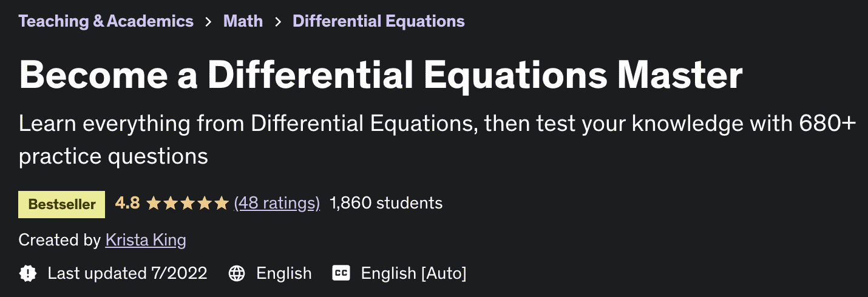868x297 pixels.
Task: Click the English [Auto] captions label
Action: tap(413, 273)
